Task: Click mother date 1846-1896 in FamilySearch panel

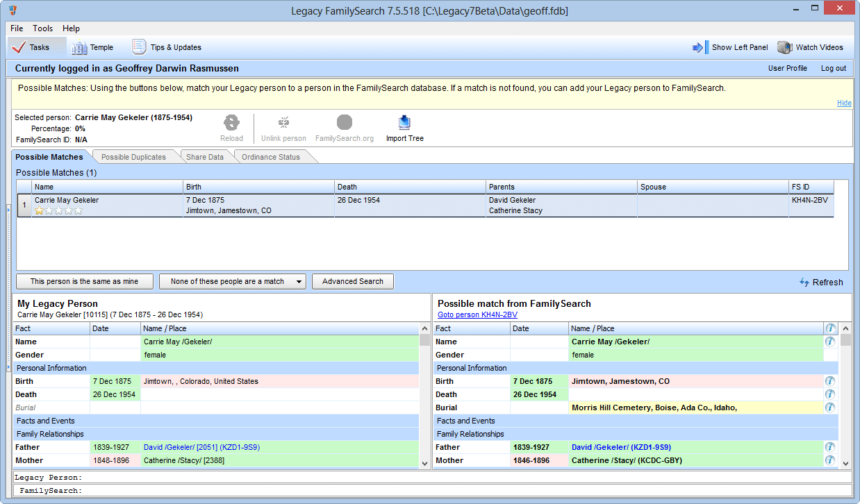Action: coord(539,460)
